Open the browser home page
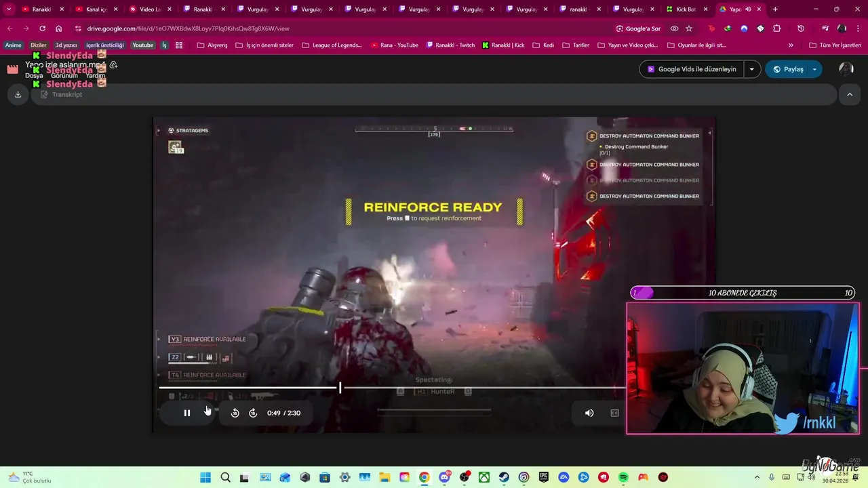 coord(59,28)
